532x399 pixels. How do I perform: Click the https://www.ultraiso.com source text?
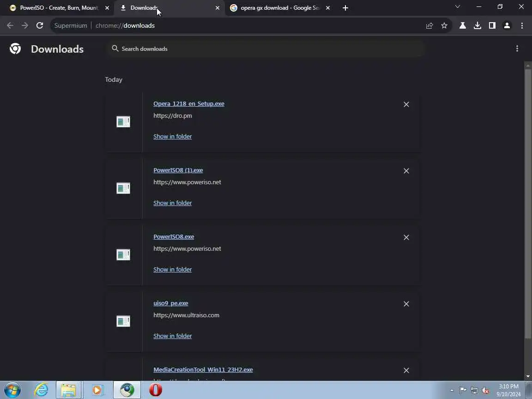[186, 315]
